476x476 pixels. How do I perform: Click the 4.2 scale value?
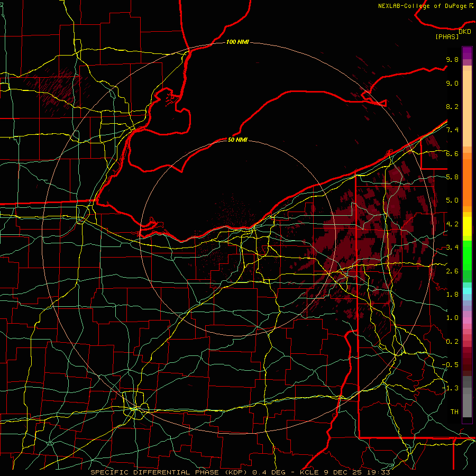pyautogui.click(x=452, y=224)
